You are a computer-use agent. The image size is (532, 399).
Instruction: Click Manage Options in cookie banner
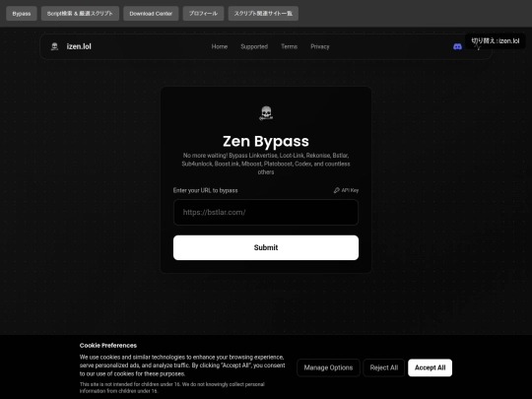[328, 367]
